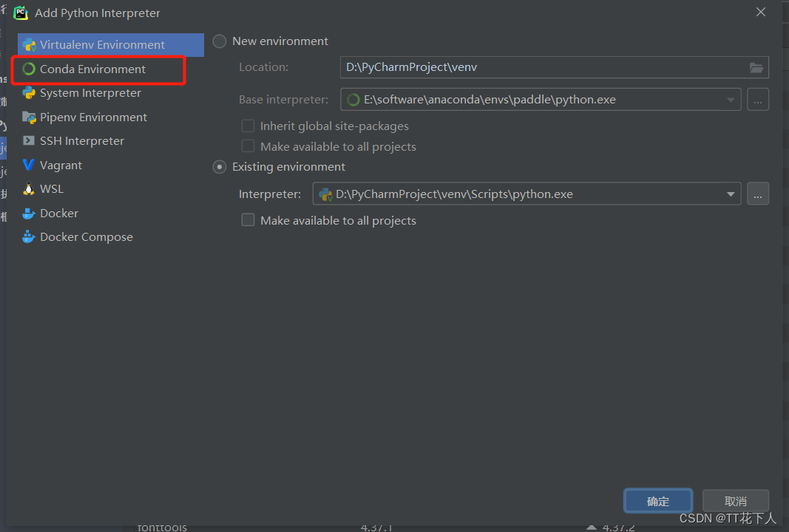
Task: Expand the Base interpreter dropdown arrow
Action: 731,100
